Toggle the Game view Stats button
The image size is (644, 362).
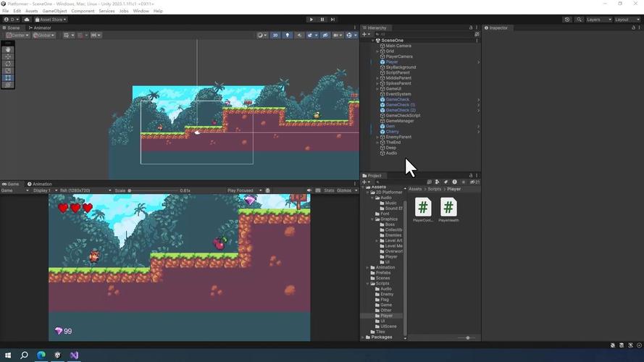(x=329, y=190)
